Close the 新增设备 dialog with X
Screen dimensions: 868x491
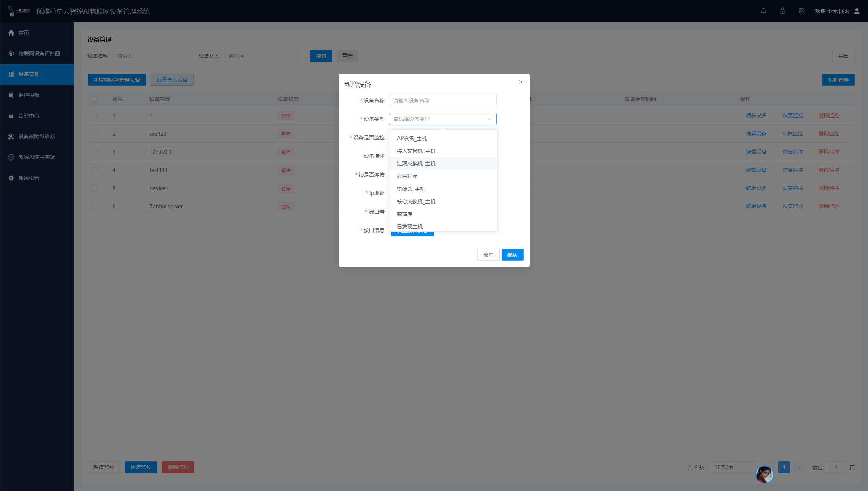point(521,82)
